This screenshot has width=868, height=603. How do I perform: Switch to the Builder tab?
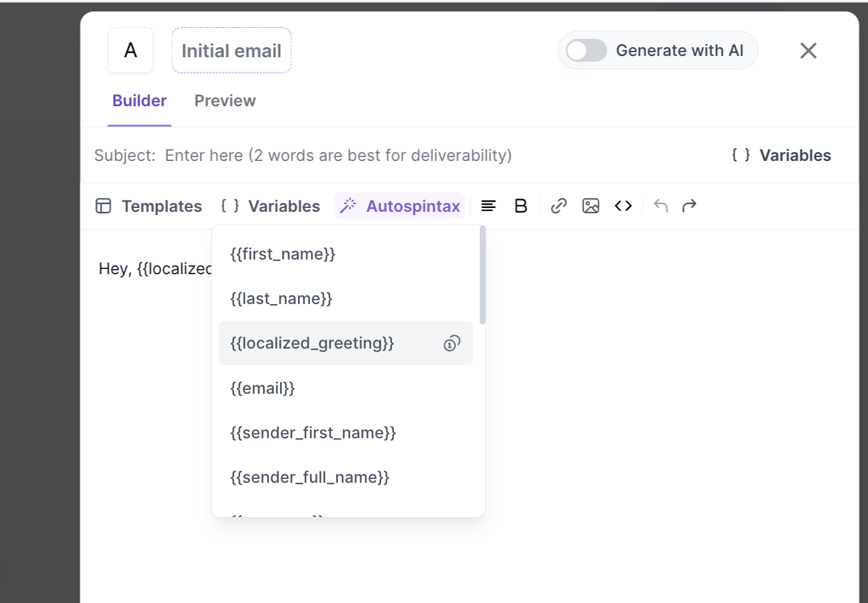(139, 100)
